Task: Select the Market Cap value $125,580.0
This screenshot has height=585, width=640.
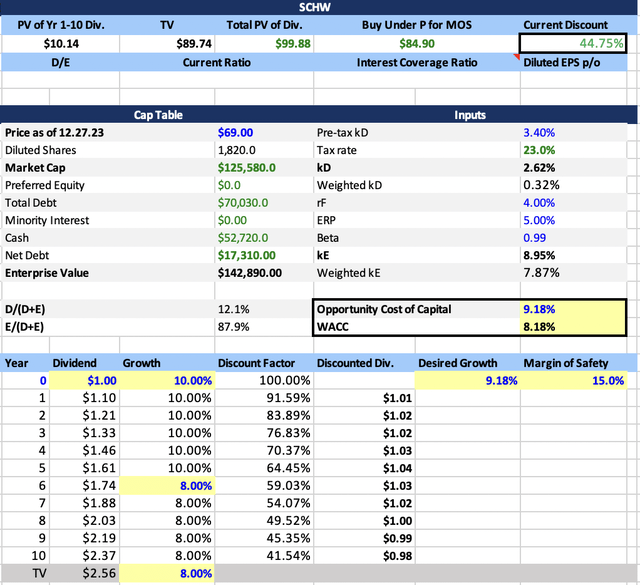Action: [x=264, y=168]
